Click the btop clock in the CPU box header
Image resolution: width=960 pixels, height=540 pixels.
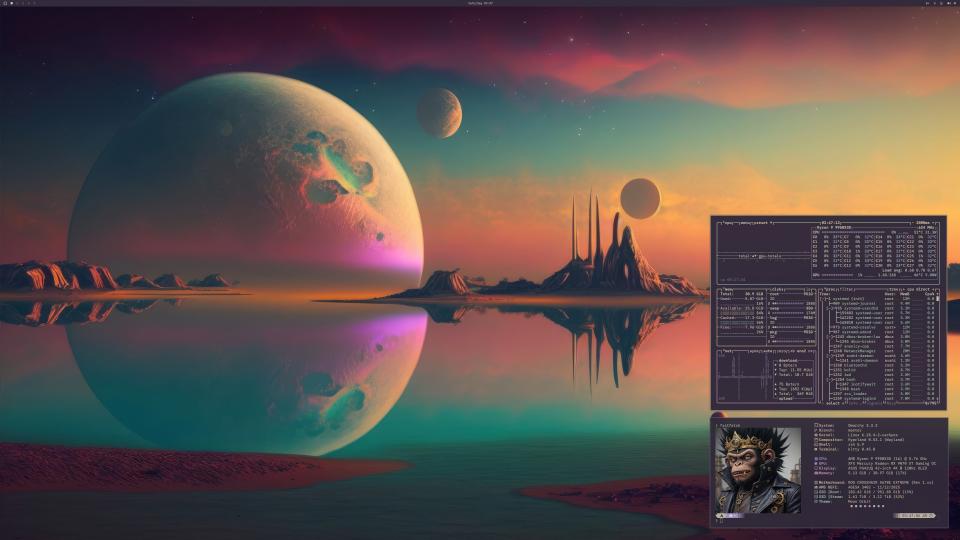831,223
